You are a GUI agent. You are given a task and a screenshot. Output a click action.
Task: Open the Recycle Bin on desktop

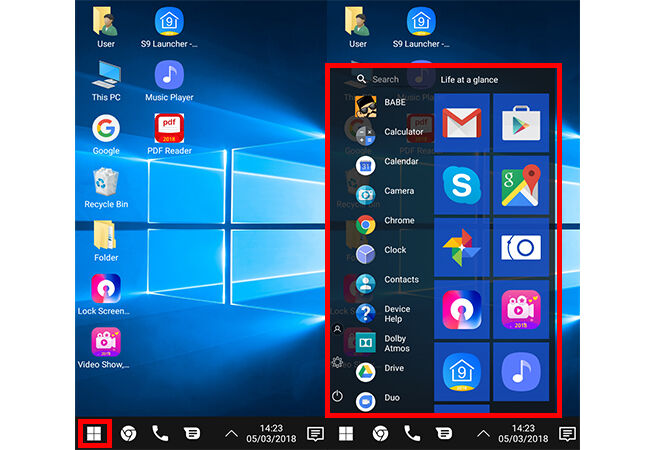pos(106,188)
